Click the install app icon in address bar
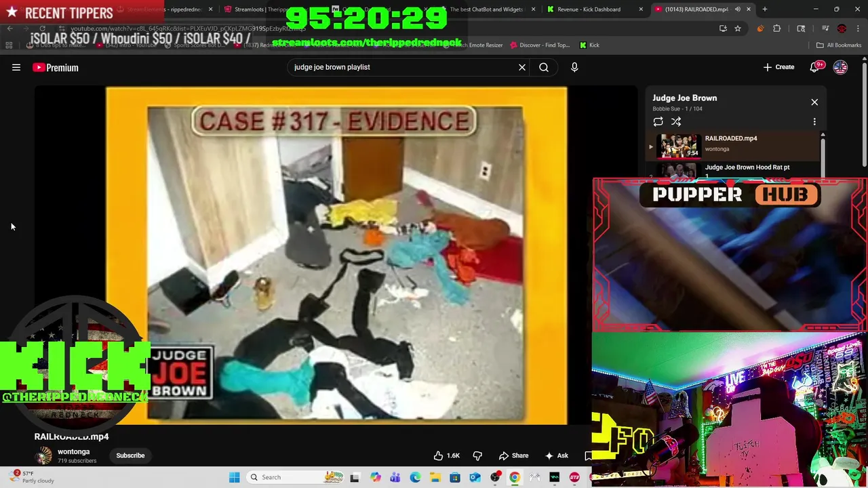This screenshot has height=488, width=868. click(723, 28)
